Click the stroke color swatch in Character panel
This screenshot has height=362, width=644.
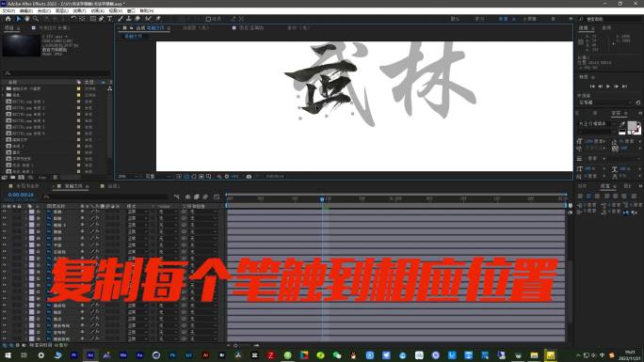point(636,130)
